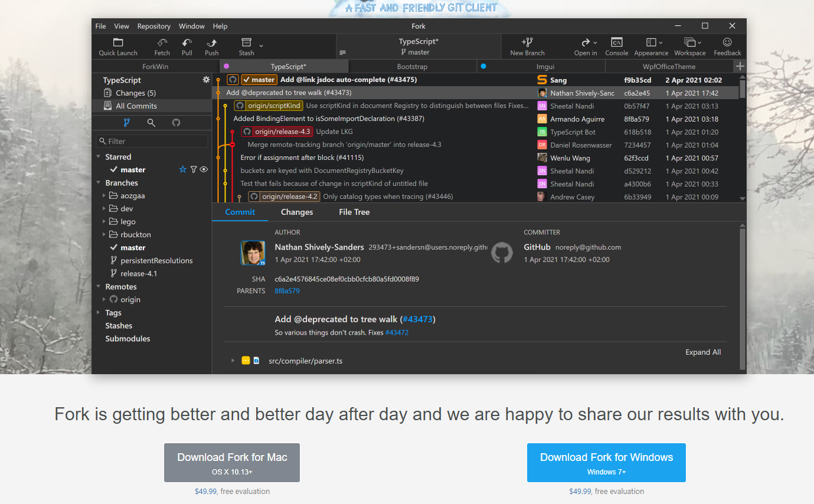
Task: Toggle star on starred master branch
Action: [183, 169]
